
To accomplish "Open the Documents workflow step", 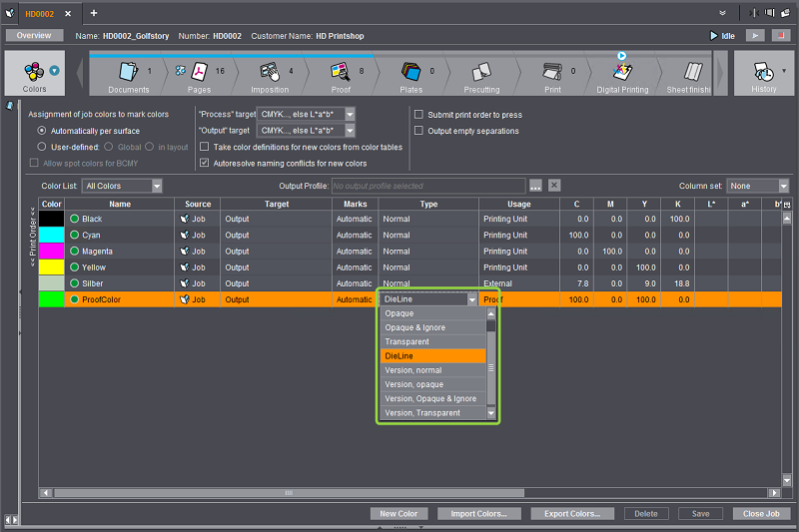I will click(128, 73).
